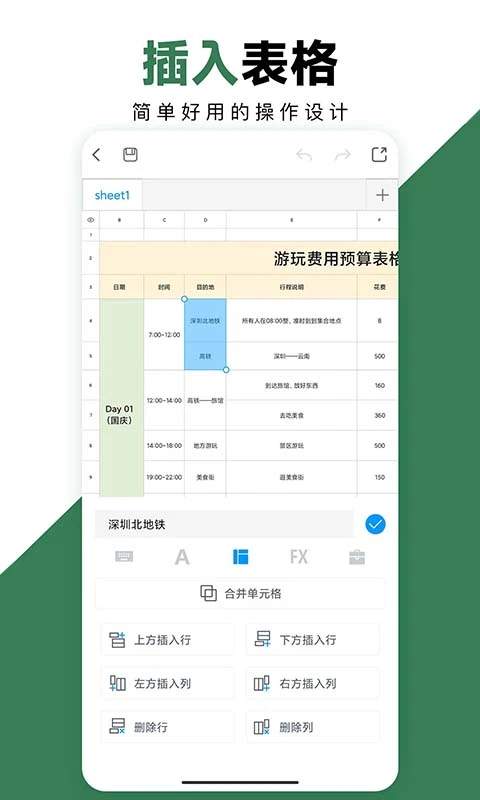The height and width of the screenshot is (800, 480).
Task: Select row 9 header
Action: (91, 477)
